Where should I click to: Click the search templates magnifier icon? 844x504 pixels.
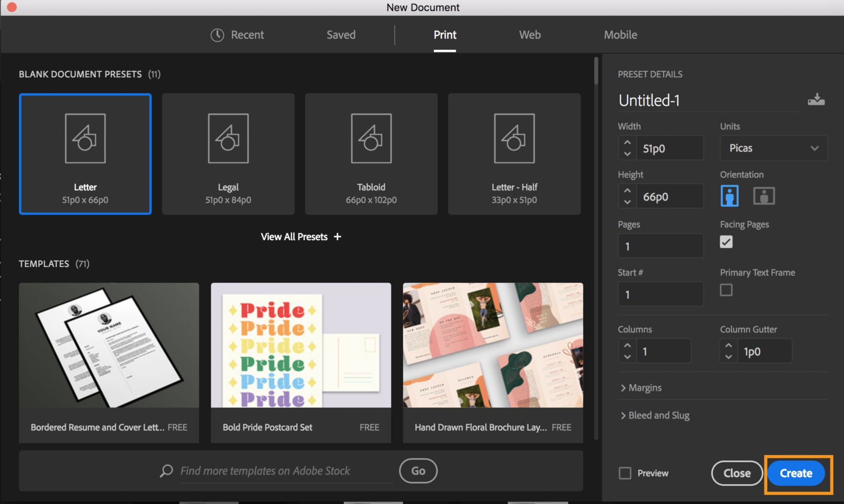[x=166, y=471]
